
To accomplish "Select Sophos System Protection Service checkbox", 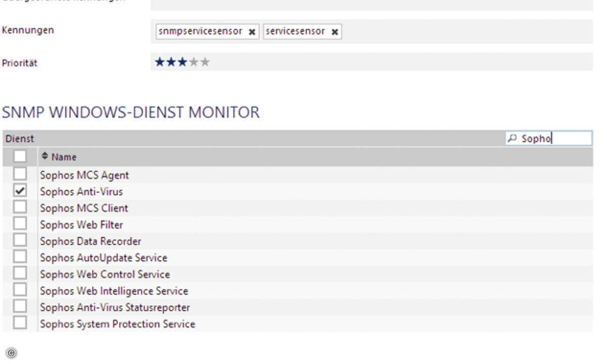I will 20,323.
